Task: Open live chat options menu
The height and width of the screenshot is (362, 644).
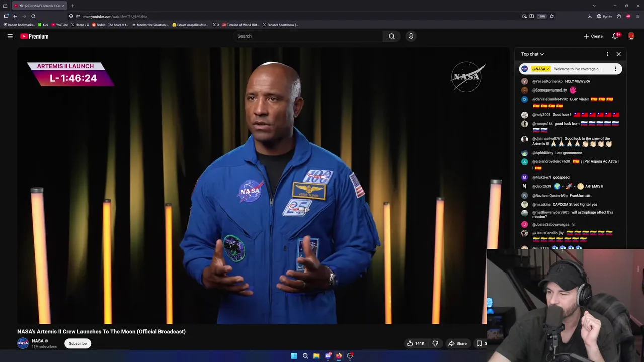Action: click(607, 54)
